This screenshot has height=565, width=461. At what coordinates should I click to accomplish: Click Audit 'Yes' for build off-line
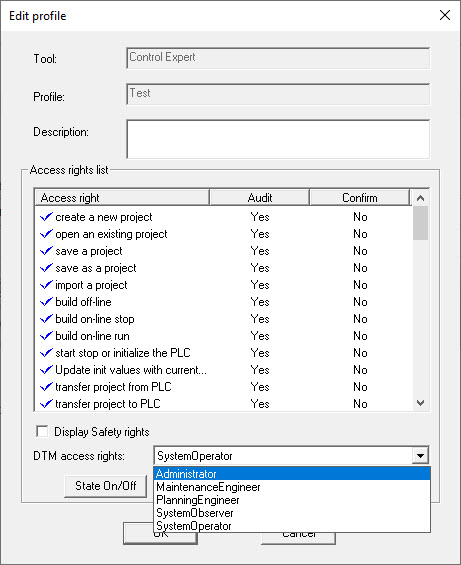[x=260, y=302]
